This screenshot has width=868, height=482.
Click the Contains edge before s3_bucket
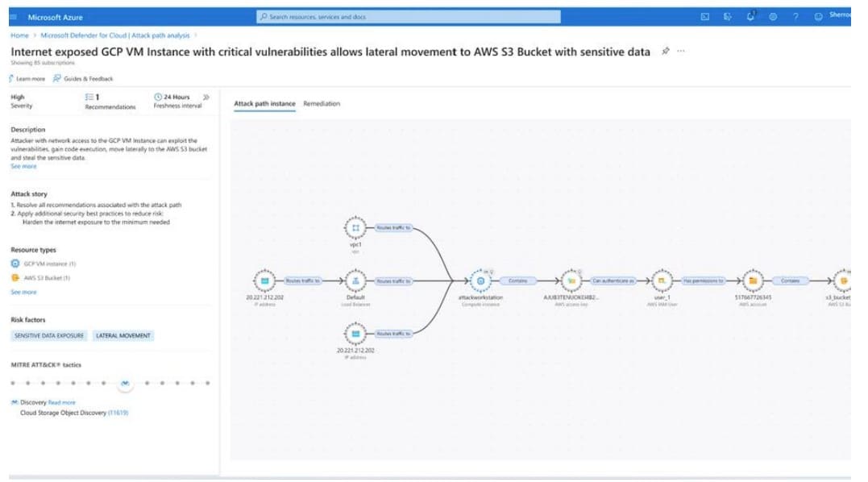click(790, 281)
